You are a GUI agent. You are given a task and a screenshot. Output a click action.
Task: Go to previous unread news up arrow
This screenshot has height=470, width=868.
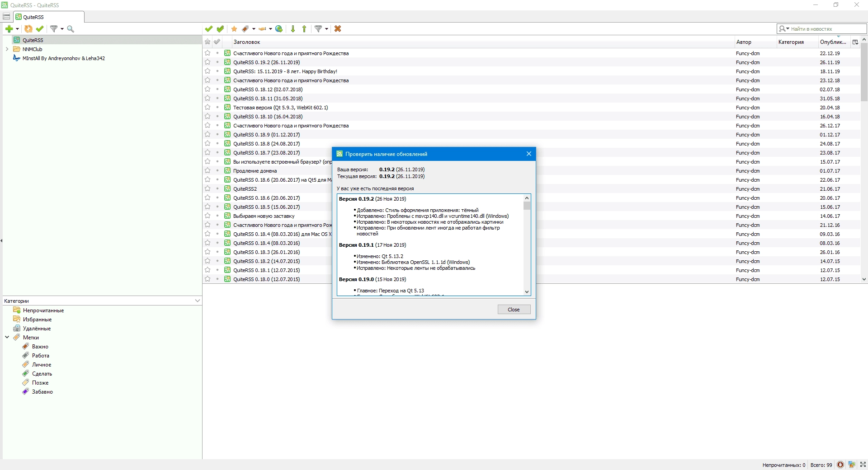[304, 29]
